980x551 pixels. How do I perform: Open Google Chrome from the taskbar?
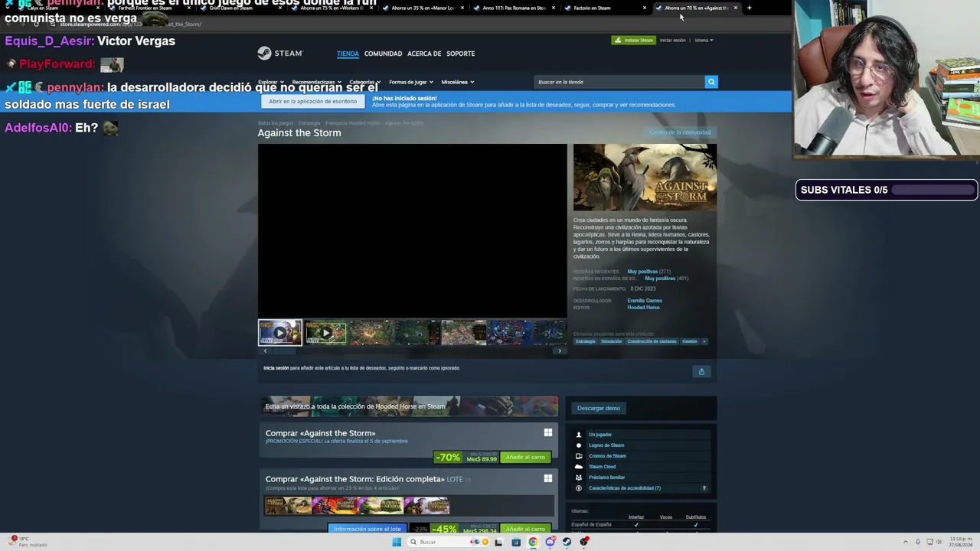[x=533, y=543]
